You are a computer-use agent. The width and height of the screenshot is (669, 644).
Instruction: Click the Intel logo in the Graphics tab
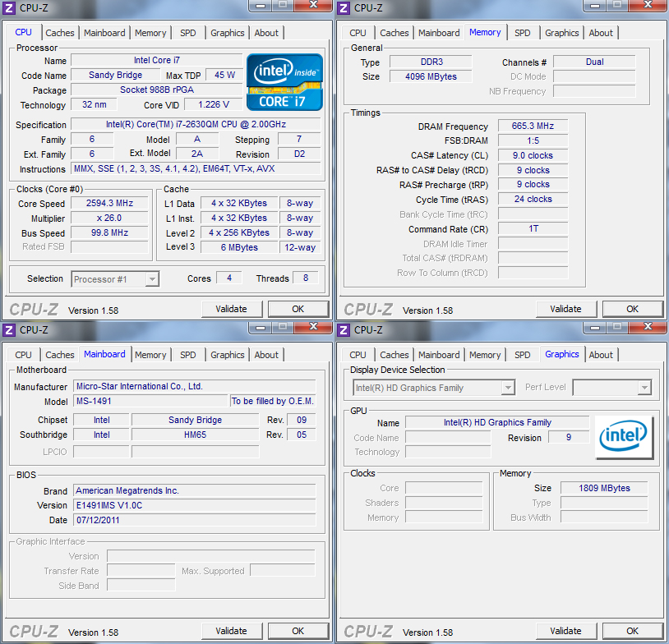coord(624,436)
